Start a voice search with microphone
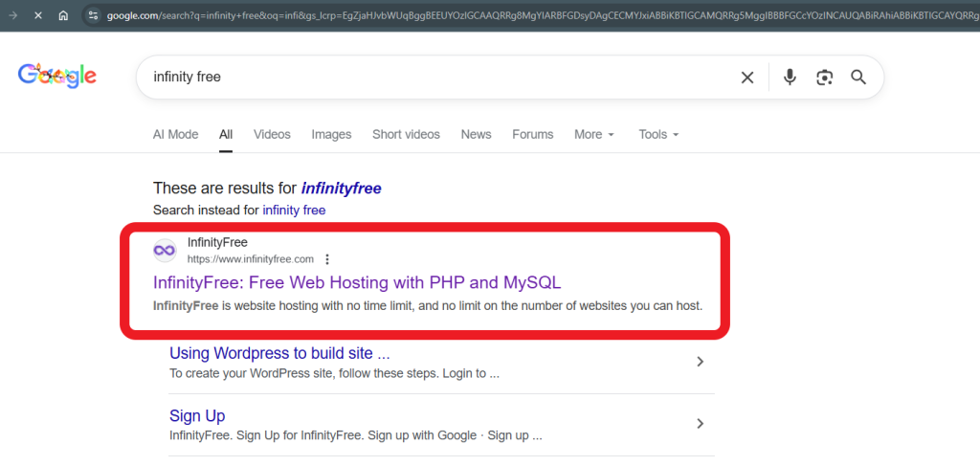Image resolution: width=980 pixels, height=466 pixels. [790, 78]
